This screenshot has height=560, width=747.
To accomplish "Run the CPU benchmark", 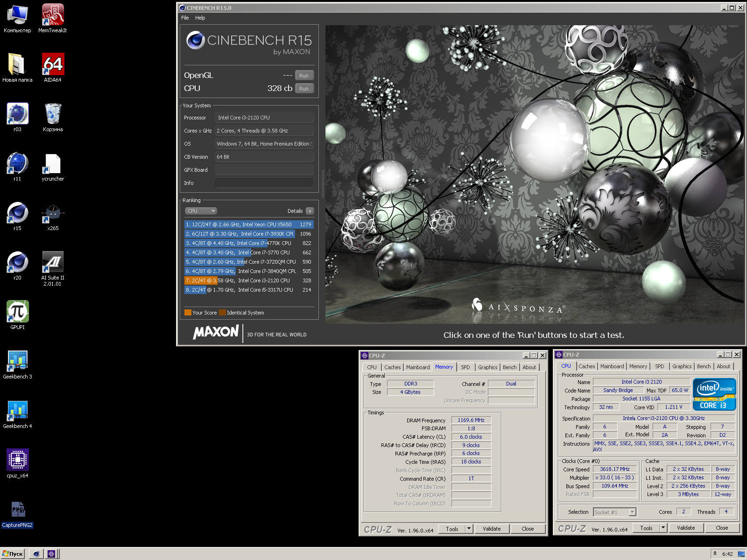I will (304, 89).
